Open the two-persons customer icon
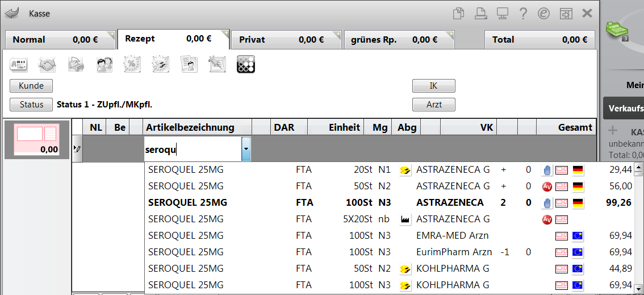 [104, 64]
